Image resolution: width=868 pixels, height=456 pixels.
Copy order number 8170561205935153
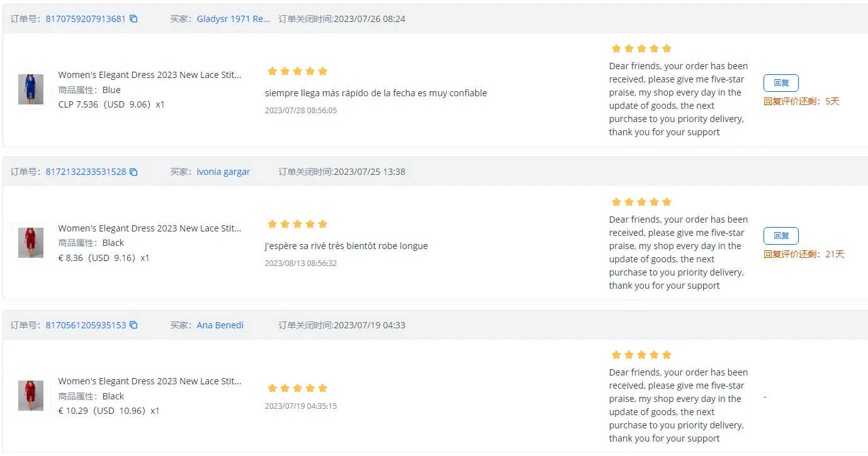(x=133, y=325)
